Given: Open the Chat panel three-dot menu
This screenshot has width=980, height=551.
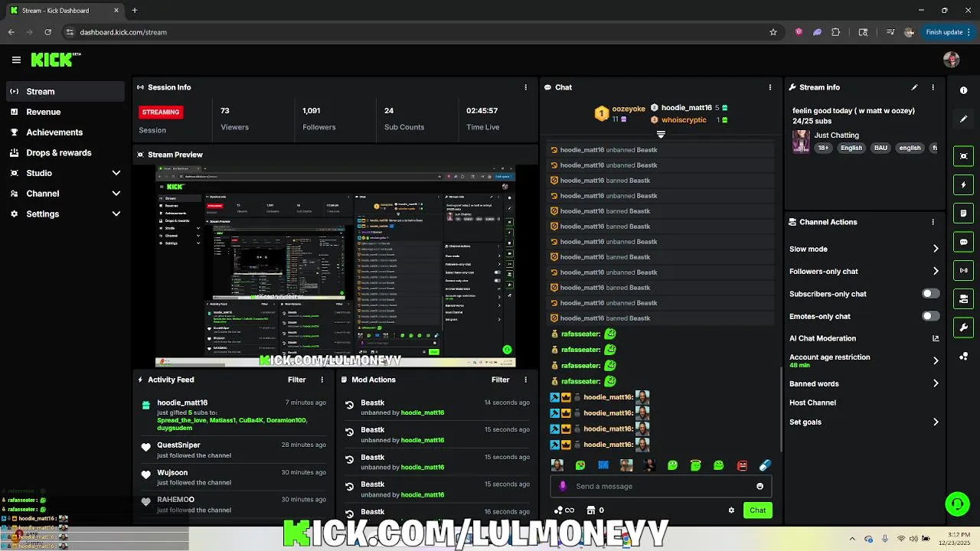Looking at the screenshot, I should (x=770, y=87).
